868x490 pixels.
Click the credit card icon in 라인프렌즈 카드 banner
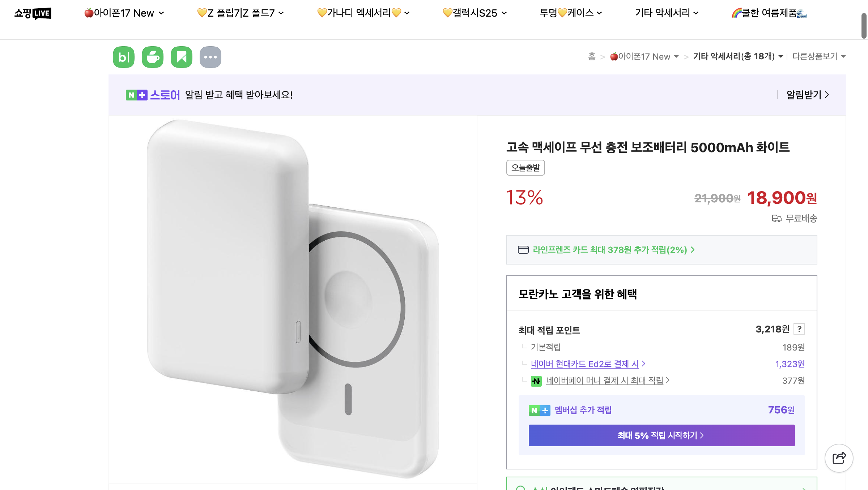[x=523, y=250]
